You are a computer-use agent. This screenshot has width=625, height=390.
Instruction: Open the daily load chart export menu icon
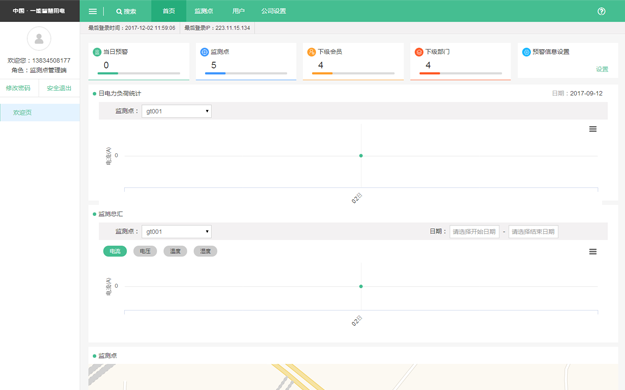click(x=593, y=129)
